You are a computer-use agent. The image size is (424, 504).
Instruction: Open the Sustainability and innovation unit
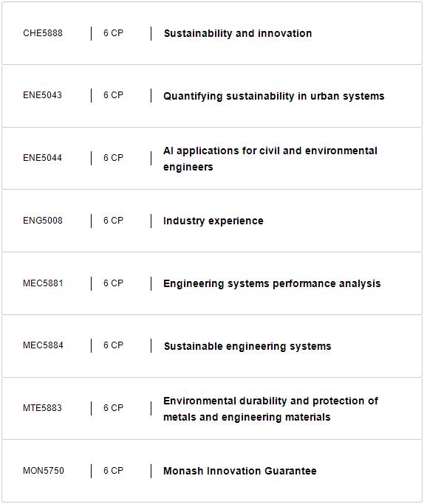point(238,33)
